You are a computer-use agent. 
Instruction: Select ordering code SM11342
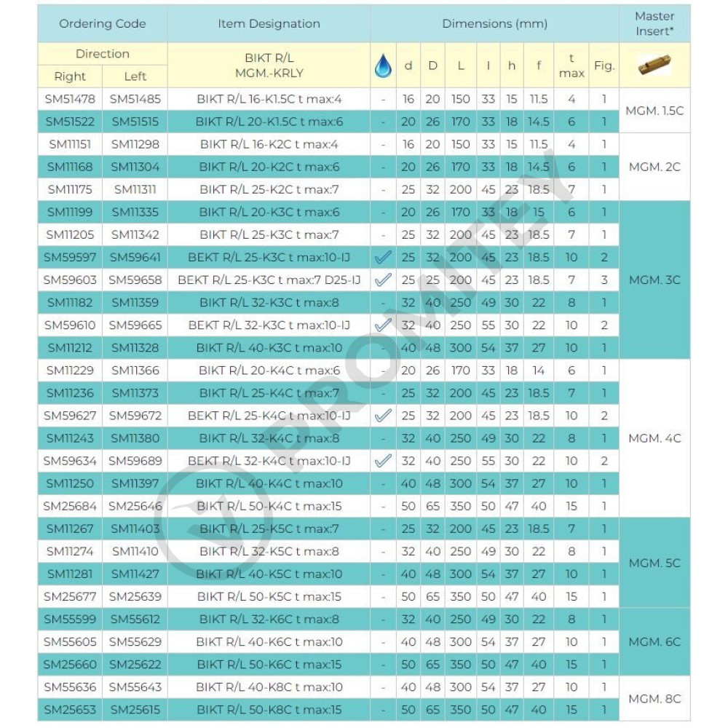[135, 234]
